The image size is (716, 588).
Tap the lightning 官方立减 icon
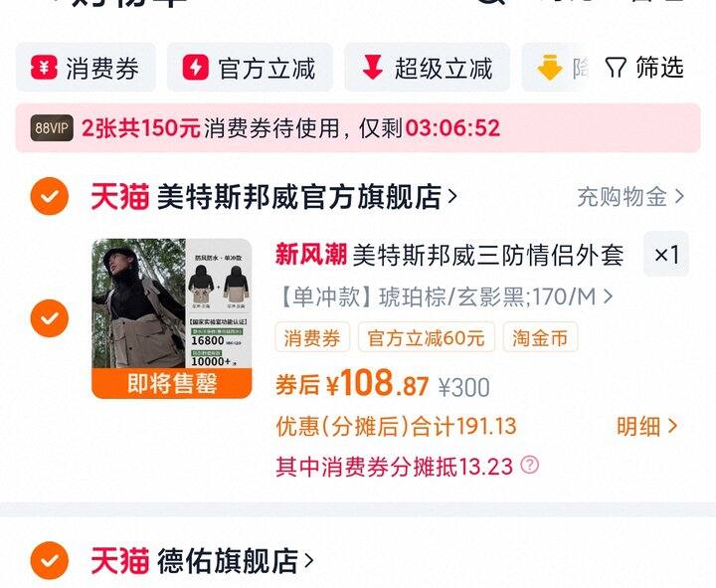point(196,68)
